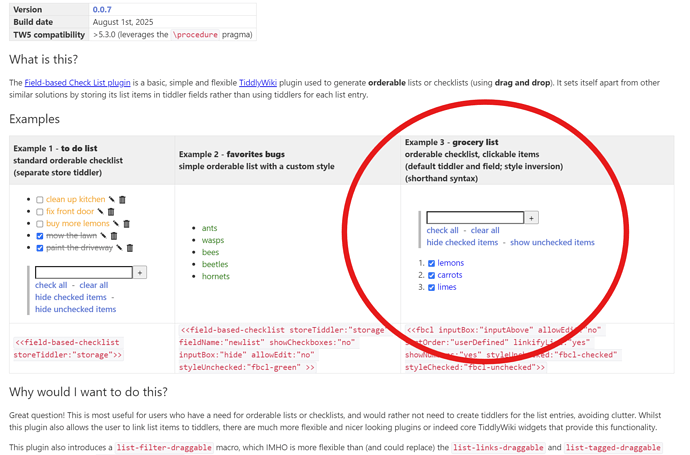Uncheck the "carrots" checkbox in grocery list
This screenshot has width=690, height=455.
point(431,275)
